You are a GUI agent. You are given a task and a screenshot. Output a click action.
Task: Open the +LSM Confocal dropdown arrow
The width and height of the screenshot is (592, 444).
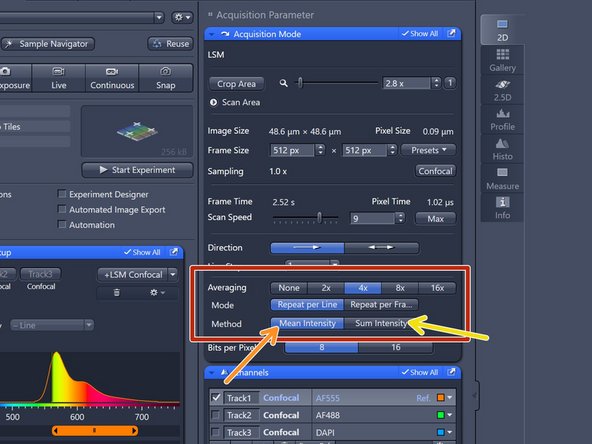173,274
